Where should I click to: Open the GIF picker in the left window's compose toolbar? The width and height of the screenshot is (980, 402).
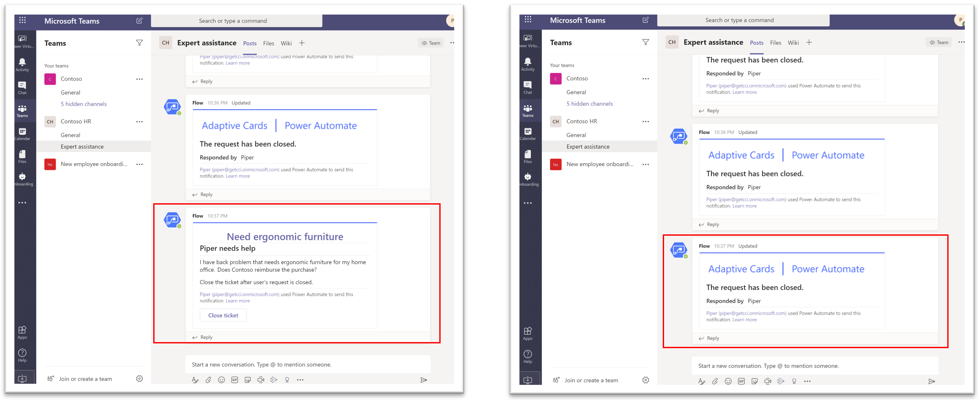235,380
